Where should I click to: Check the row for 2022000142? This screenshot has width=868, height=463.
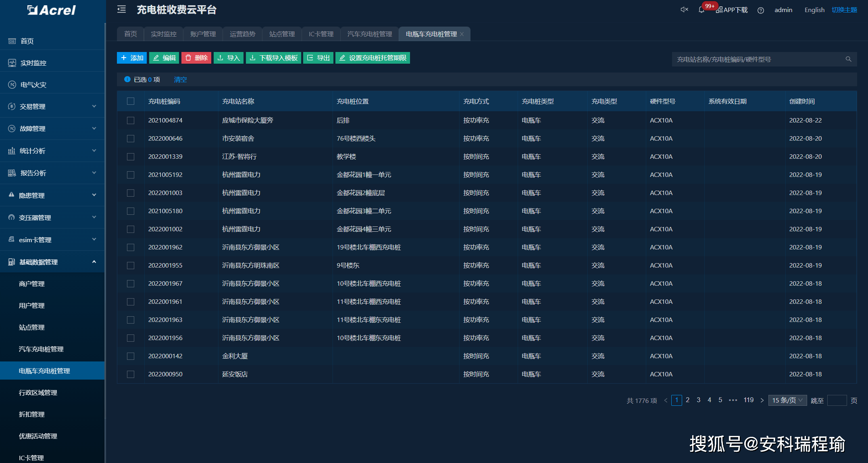tap(131, 356)
